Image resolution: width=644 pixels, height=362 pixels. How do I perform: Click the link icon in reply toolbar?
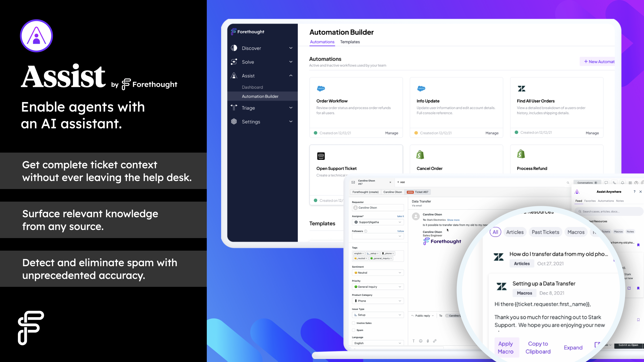point(435,341)
